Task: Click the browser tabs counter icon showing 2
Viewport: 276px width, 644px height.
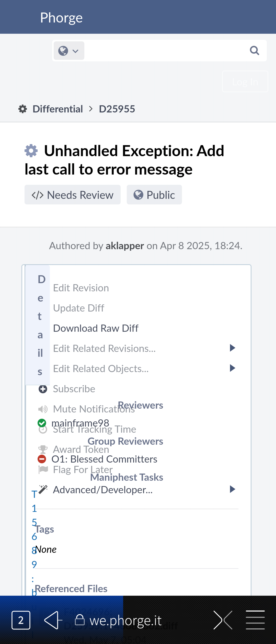Action: [21, 620]
